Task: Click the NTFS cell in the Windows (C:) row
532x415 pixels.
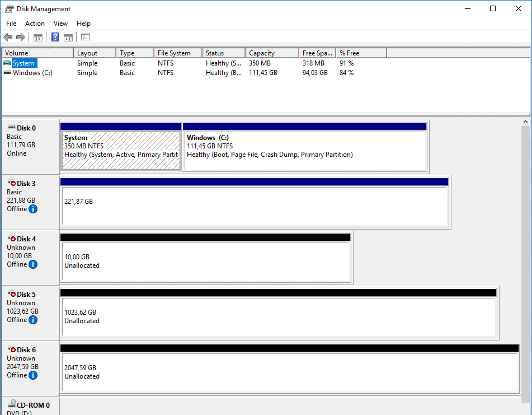Action: (x=166, y=73)
